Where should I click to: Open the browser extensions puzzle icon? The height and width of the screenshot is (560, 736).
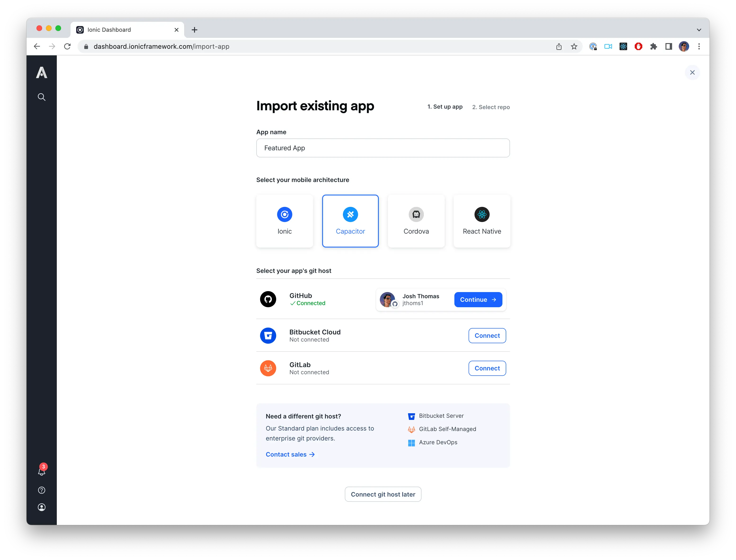click(653, 46)
